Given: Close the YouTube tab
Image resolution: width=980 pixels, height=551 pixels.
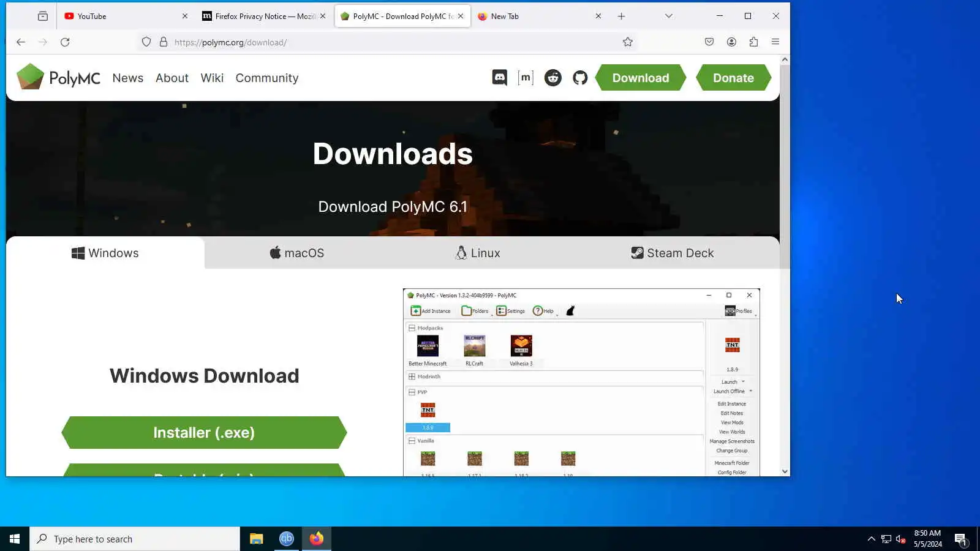Looking at the screenshot, I should pyautogui.click(x=185, y=17).
